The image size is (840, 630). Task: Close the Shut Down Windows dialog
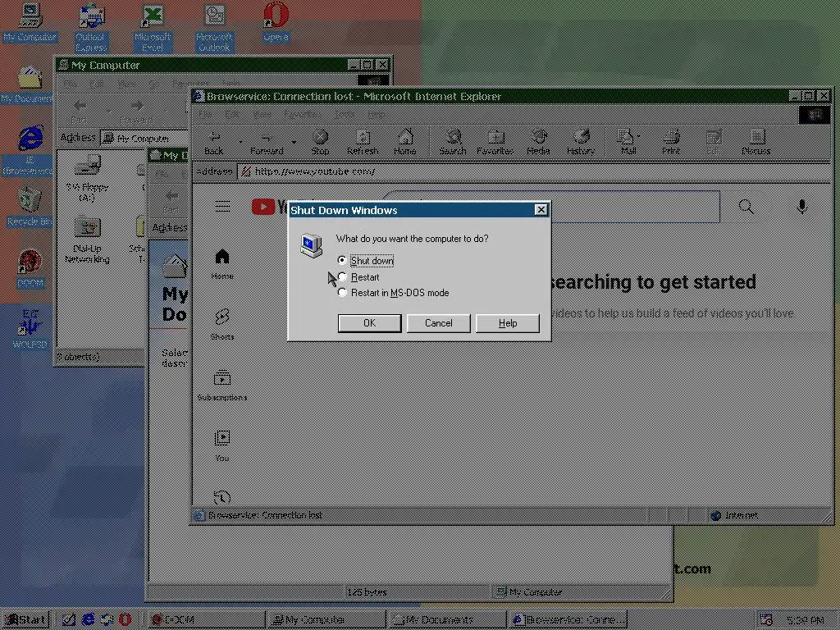(x=541, y=209)
